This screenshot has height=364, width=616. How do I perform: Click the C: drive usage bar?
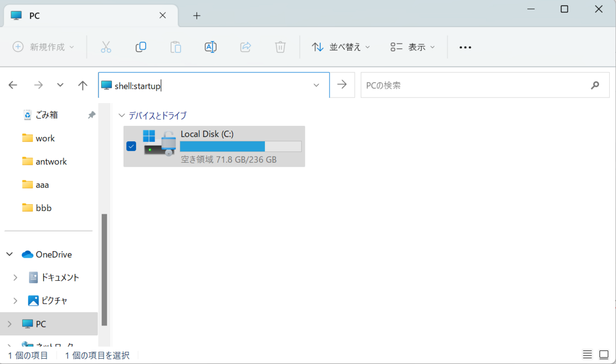[x=241, y=146]
